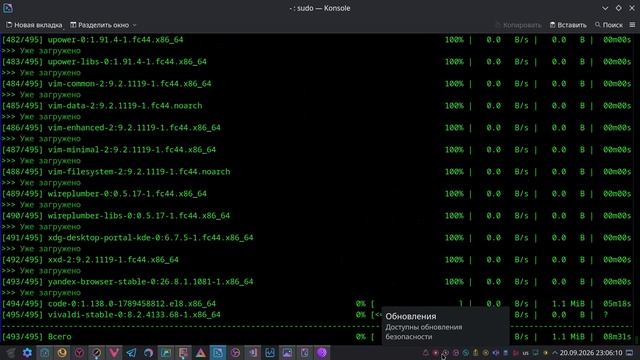The image size is (640, 360).
Task: Click the [482/495] counter
Action: pyautogui.click(x=22, y=40)
